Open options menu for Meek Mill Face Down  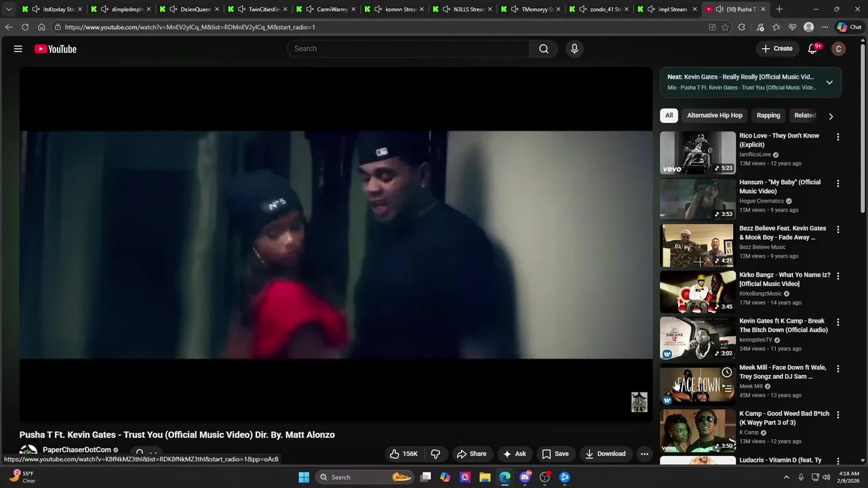click(838, 369)
